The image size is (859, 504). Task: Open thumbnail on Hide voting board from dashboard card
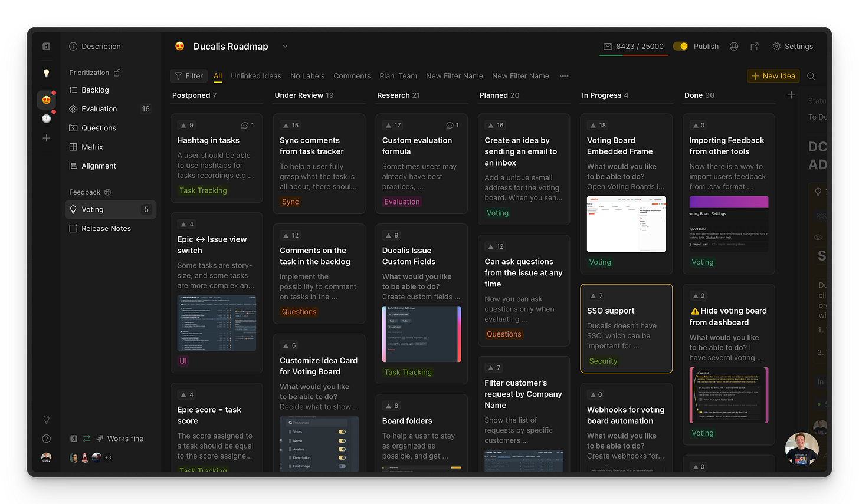pos(729,395)
